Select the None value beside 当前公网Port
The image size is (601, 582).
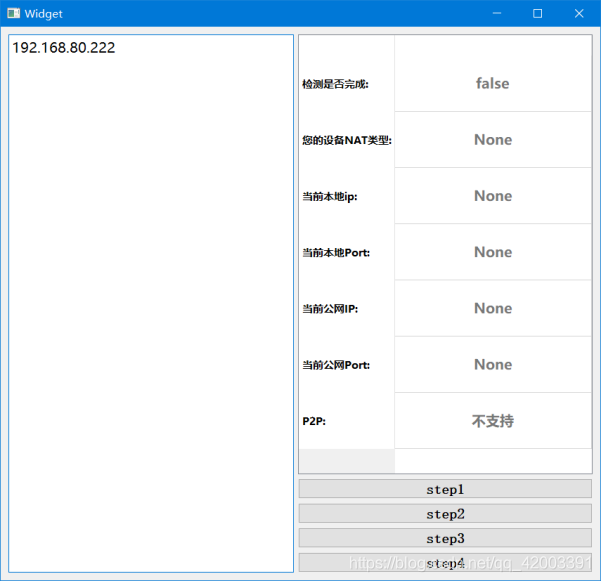pyautogui.click(x=493, y=365)
